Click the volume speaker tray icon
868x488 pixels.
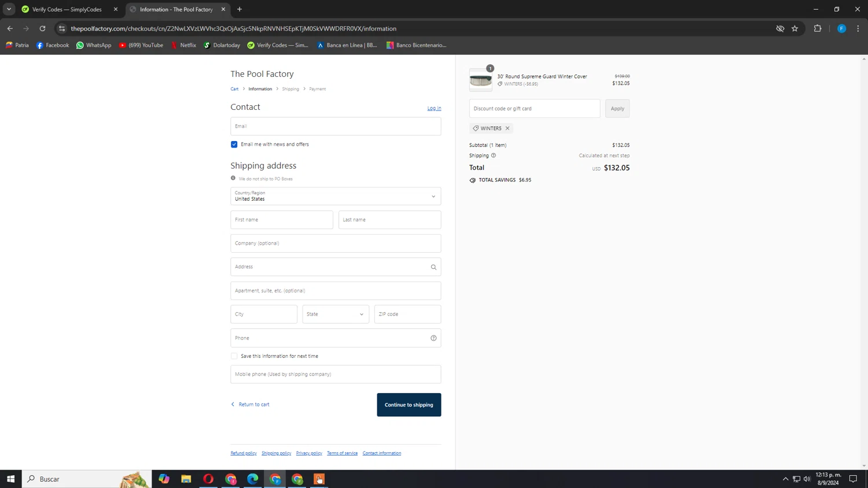point(807,479)
